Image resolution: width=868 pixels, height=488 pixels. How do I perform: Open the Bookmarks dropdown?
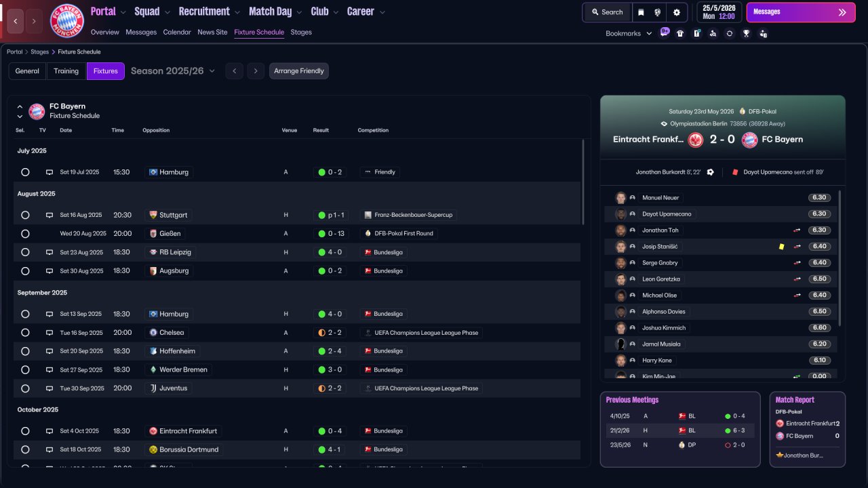(x=629, y=33)
